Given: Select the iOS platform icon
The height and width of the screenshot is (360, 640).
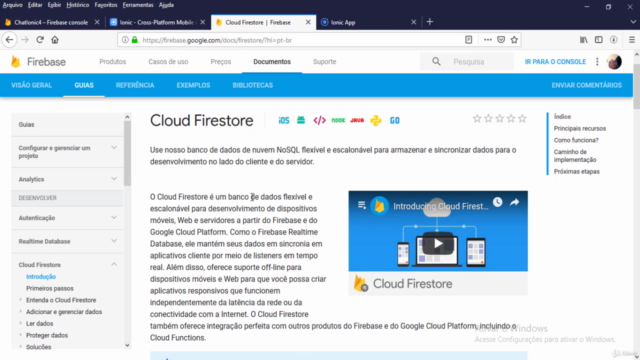Looking at the screenshot, I should pyautogui.click(x=284, y=120).
